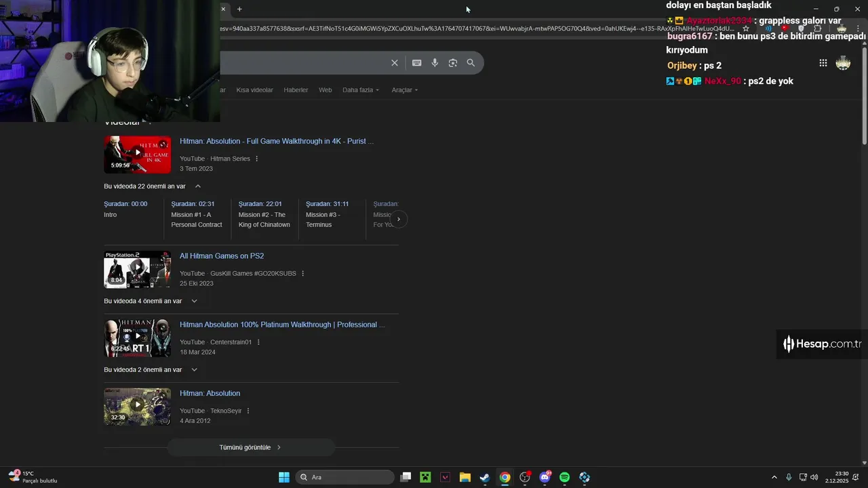Viewport: 868px width, 488px height.
Task: Open a new Chrome tab
Action: (239, 9)
